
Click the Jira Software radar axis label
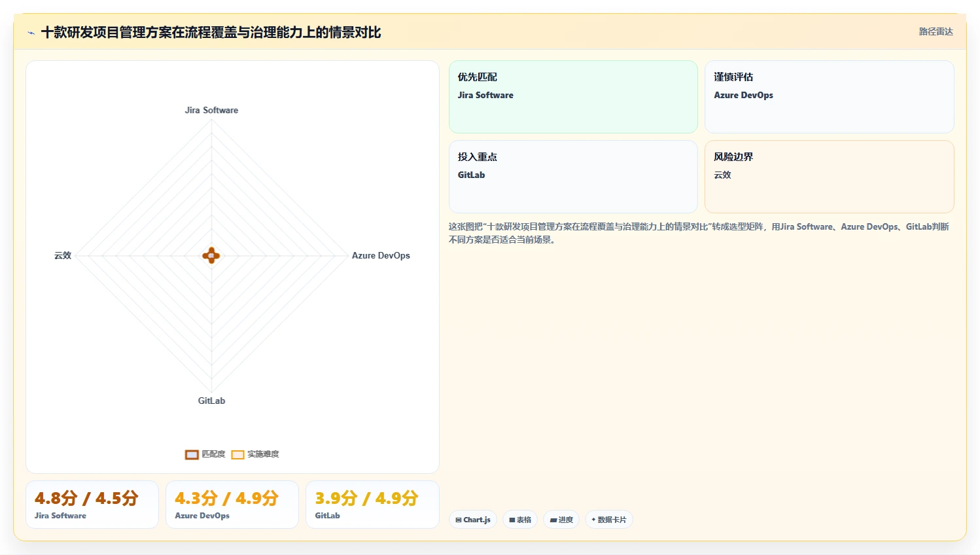click(211, 110)
